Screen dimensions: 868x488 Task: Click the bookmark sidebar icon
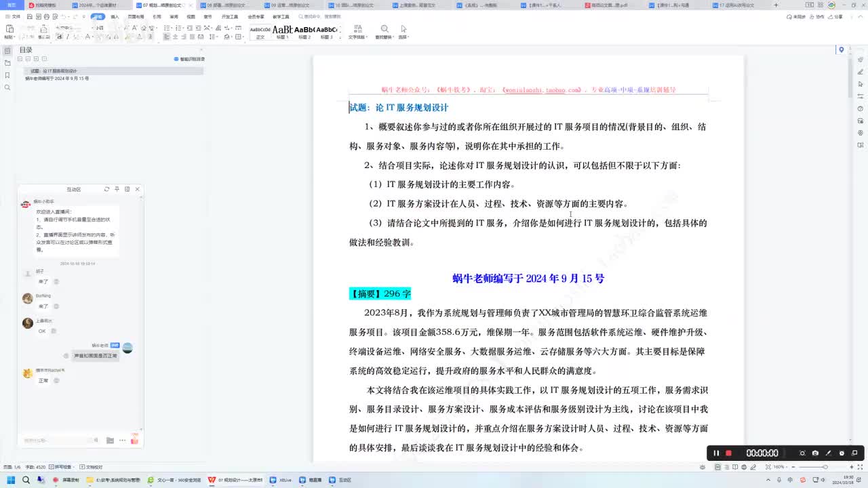point(7,75)
